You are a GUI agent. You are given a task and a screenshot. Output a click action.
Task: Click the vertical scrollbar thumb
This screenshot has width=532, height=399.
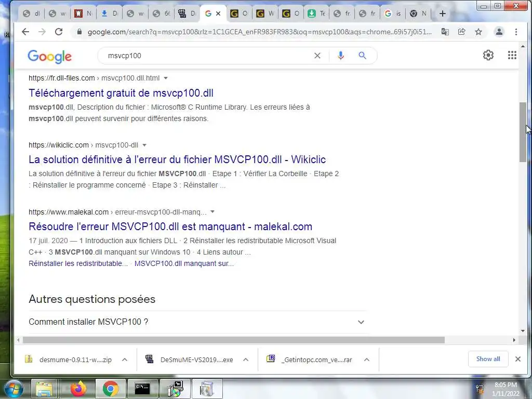coord(523,132)
